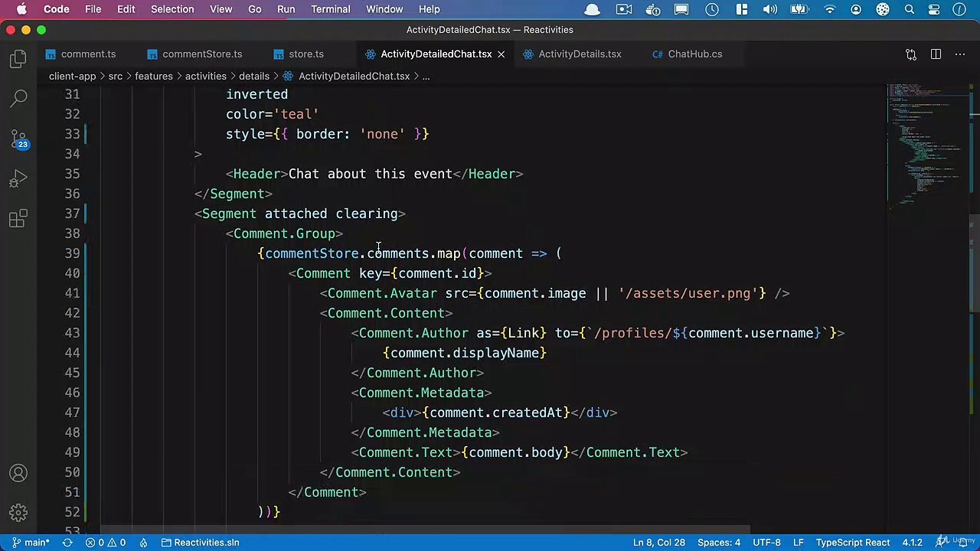This screenshot has width=980, height=551.
Task: Open the Terminal menu
Action: coord(330,9)
